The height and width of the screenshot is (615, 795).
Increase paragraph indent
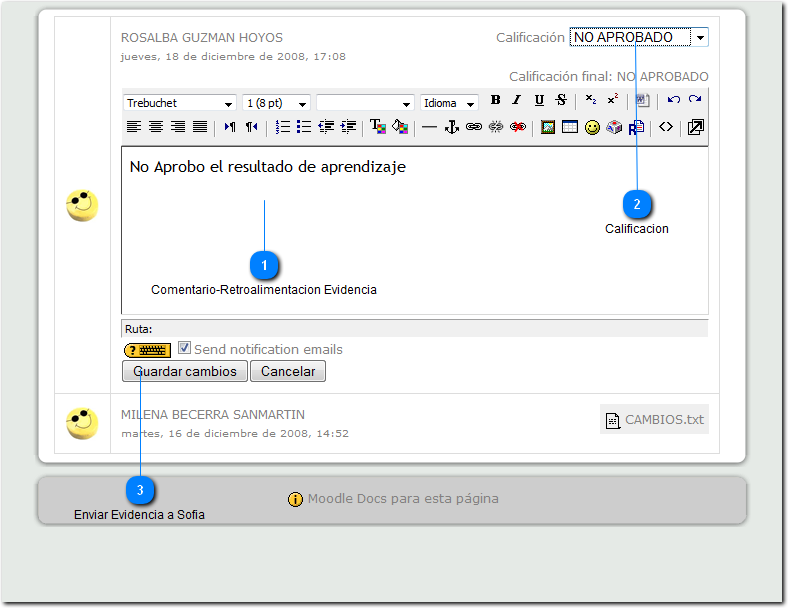tap(348, 127)
